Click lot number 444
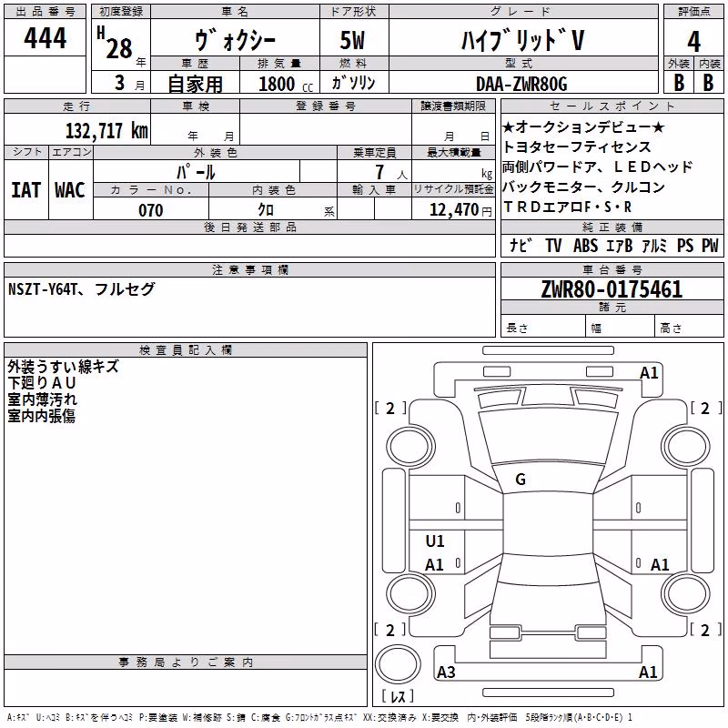Screen dimensions: 728x728 tap(45, 38)
